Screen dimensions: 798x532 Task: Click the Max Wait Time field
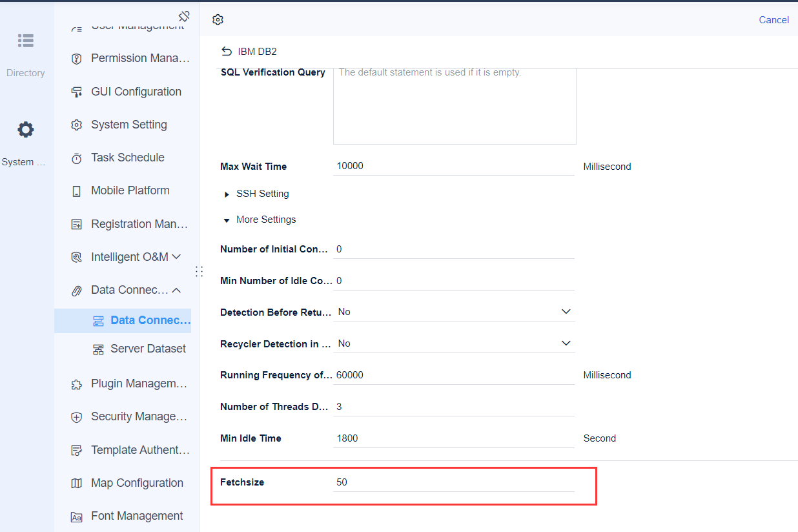(x=454, y=166)
